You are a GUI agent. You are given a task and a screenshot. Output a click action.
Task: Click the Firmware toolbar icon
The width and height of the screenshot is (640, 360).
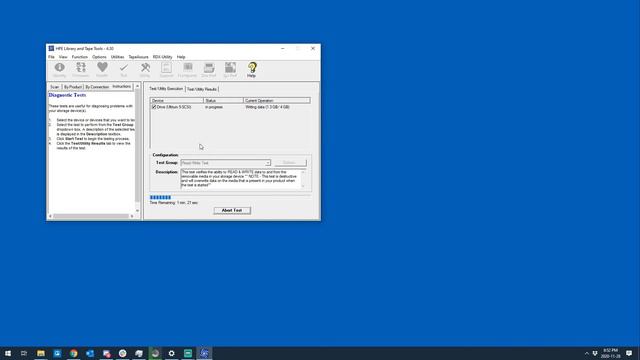point(81,69)
